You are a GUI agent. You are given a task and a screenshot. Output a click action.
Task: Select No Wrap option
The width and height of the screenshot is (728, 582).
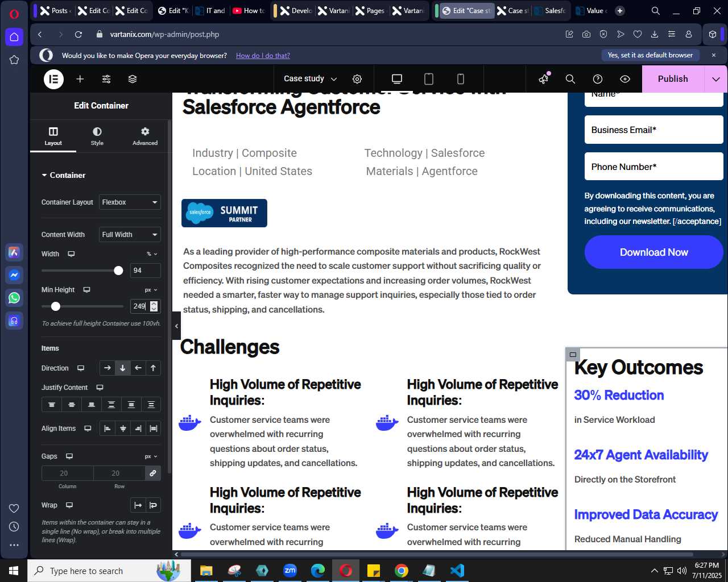coord(138,505)
